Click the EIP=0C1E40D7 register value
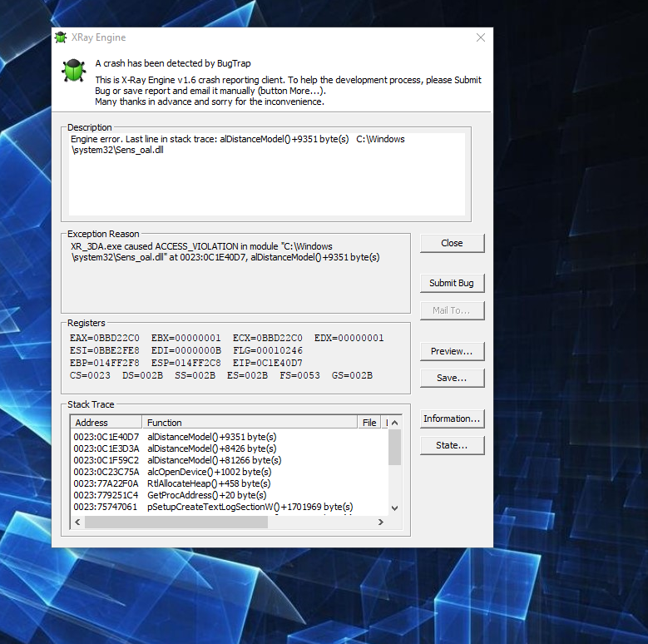 [x=267, y=363]
